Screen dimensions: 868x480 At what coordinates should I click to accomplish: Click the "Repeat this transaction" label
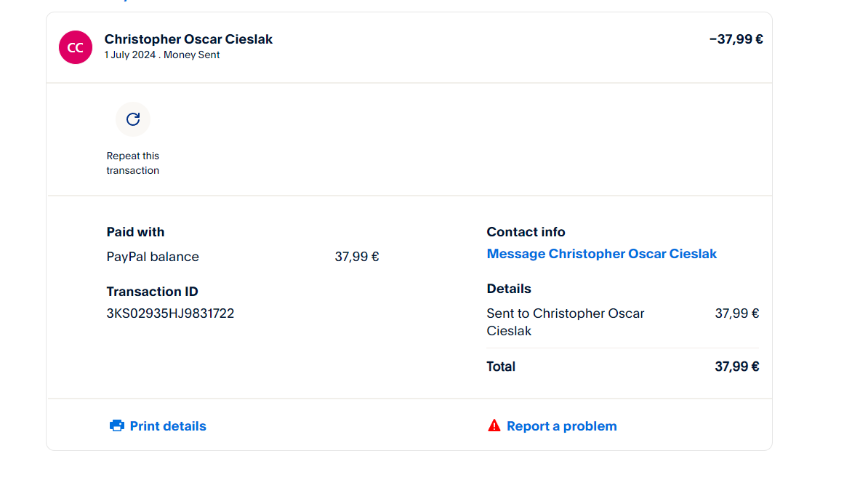click(x=133, y=163)
